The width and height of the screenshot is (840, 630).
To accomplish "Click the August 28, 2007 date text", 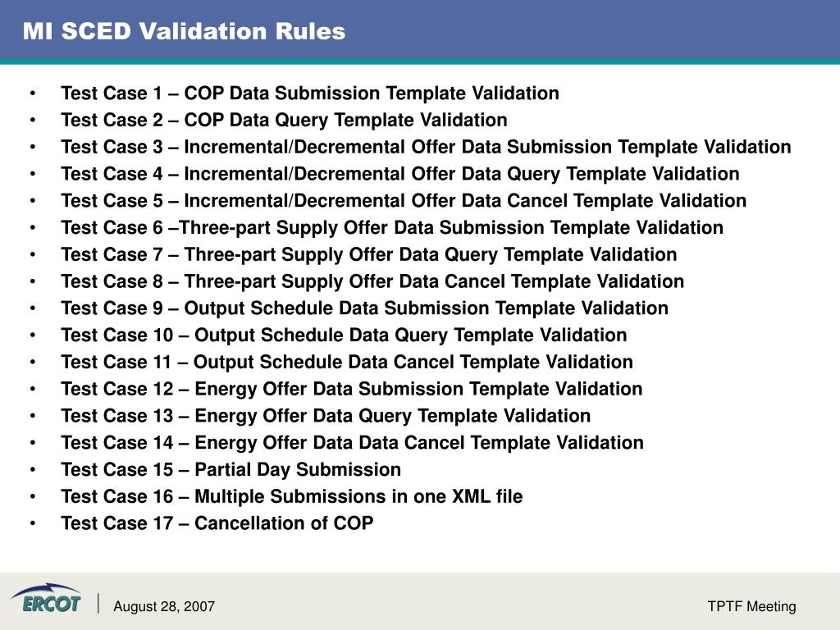I will [164, 606].
